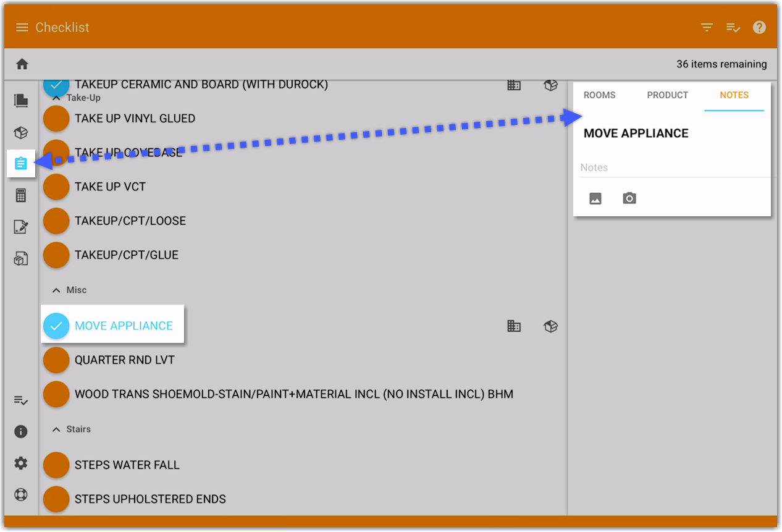This screenshot has width=782, height=532.
Task: Click the Checklist title
Action: [x=62, y=27]
